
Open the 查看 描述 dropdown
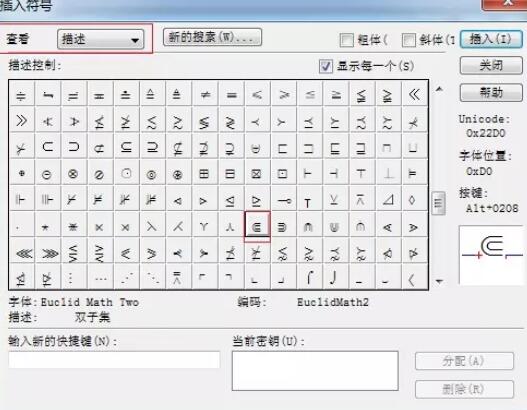click(100, 40)
